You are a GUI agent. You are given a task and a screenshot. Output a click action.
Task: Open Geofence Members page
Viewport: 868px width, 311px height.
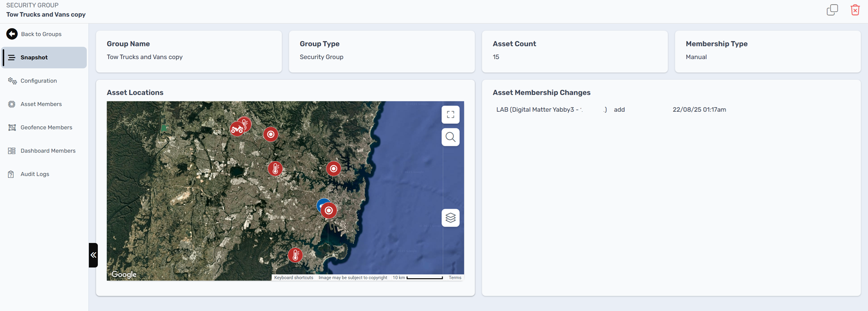[44, 127]
